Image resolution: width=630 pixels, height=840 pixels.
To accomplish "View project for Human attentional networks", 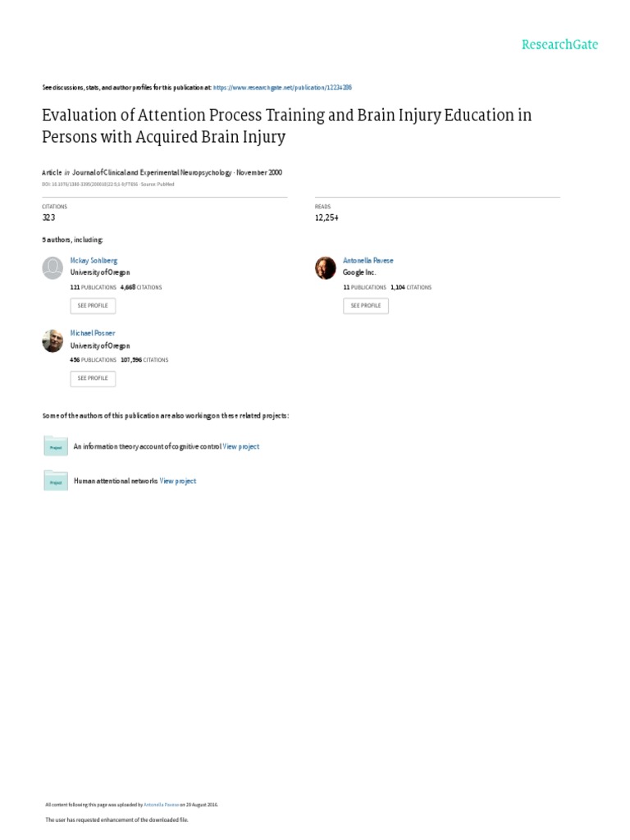I will click(178, 482).
